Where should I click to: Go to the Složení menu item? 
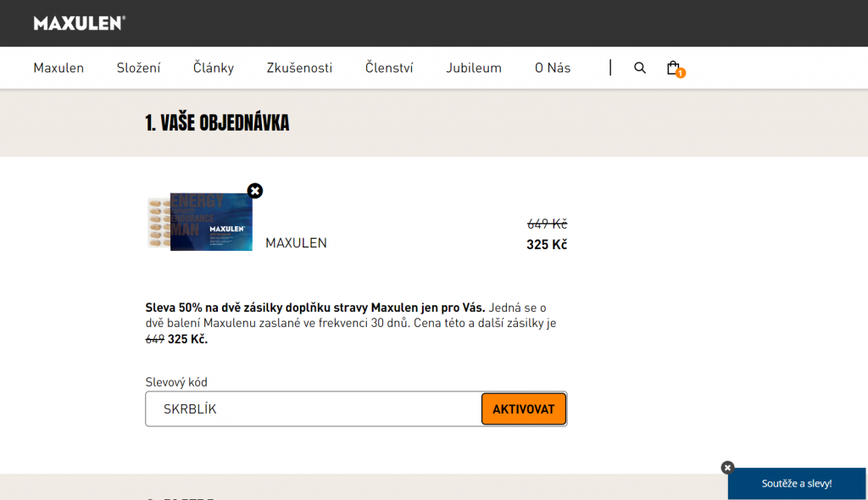pyautogui.click(x=138, y=68)
